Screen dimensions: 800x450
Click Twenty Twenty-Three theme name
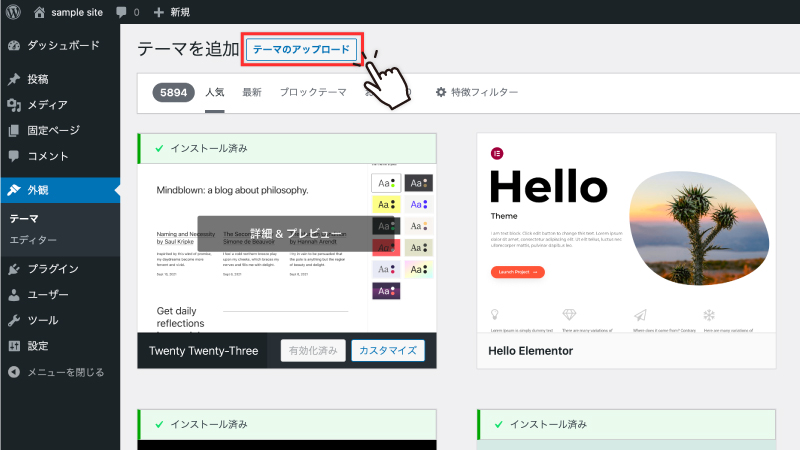(x=204, y=351)
